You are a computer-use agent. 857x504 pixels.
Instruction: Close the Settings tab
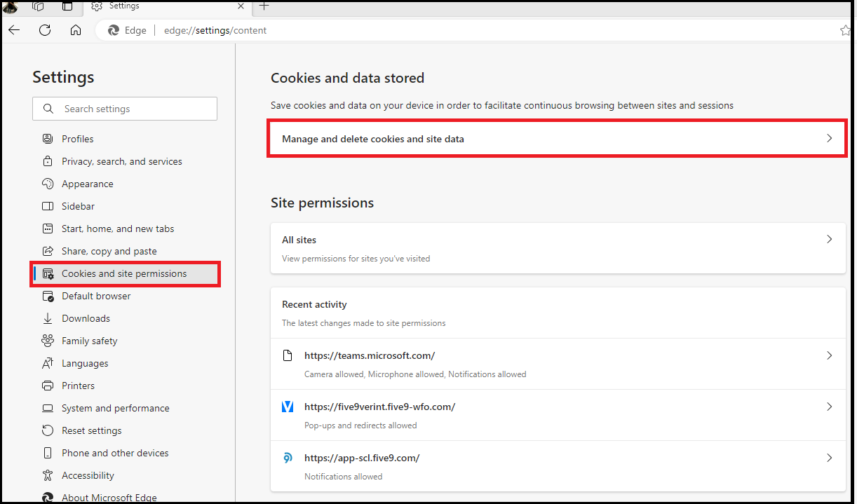point(241,6)
